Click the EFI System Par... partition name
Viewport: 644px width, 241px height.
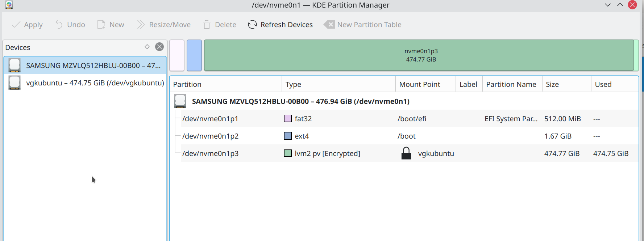(x=511, y=119)
